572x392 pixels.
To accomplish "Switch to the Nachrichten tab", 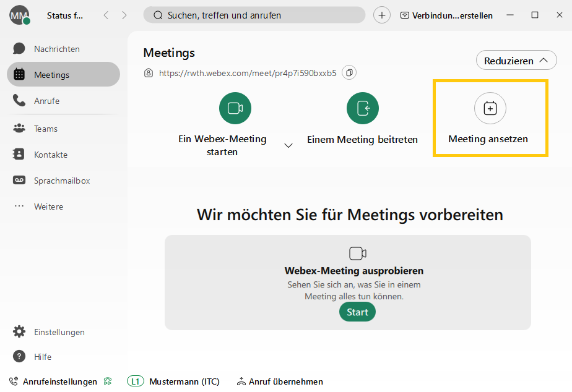I will coord(56,49).
